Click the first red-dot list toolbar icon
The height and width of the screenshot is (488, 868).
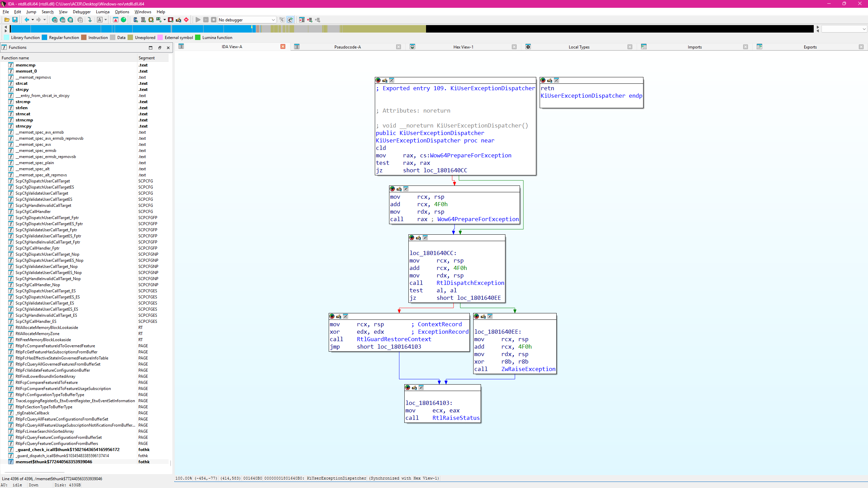(302, 20)
